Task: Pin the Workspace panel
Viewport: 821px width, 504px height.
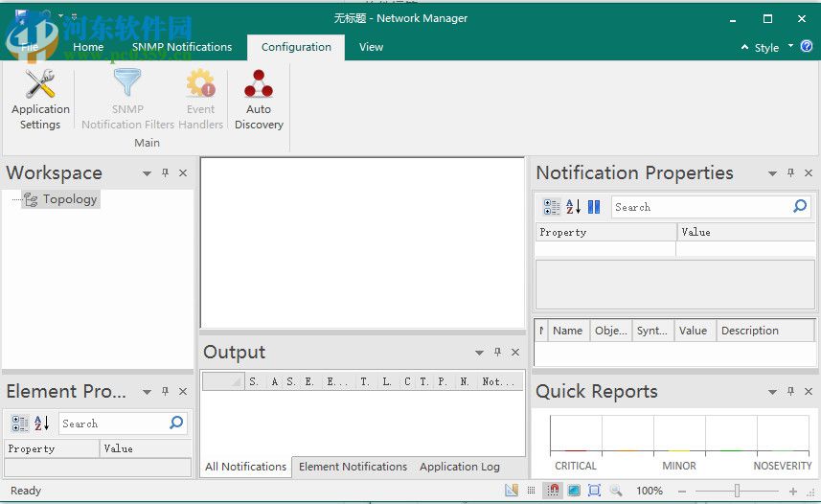Action: (x=165, y=173)
